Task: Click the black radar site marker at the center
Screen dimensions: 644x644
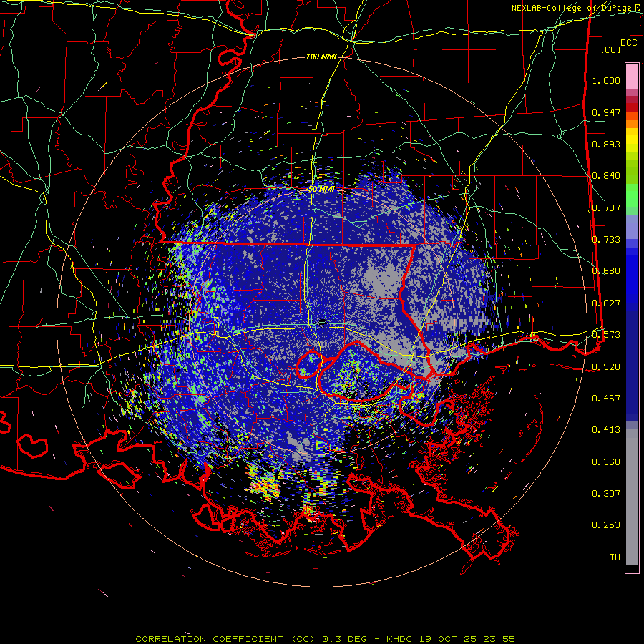Action: [322, 321]
